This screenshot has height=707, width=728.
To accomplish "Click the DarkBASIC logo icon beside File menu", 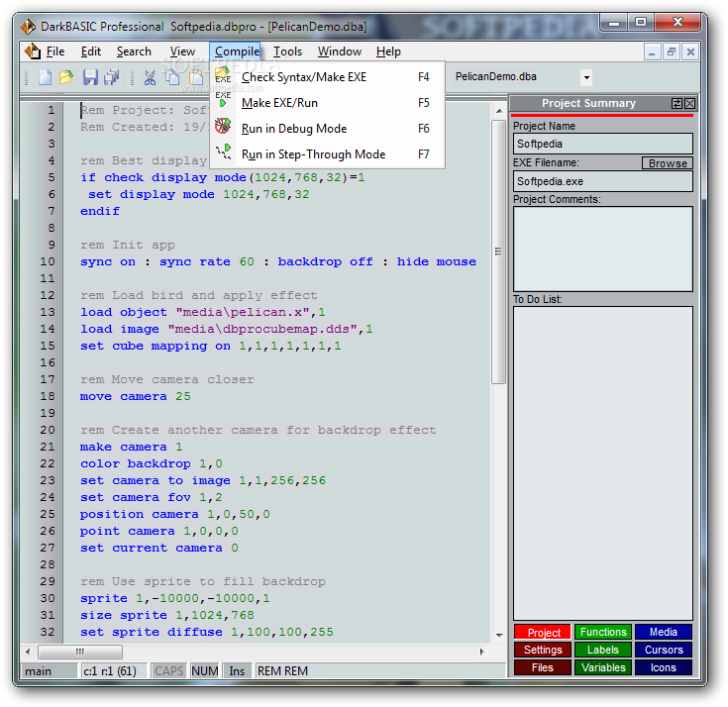I will (32, 51).
